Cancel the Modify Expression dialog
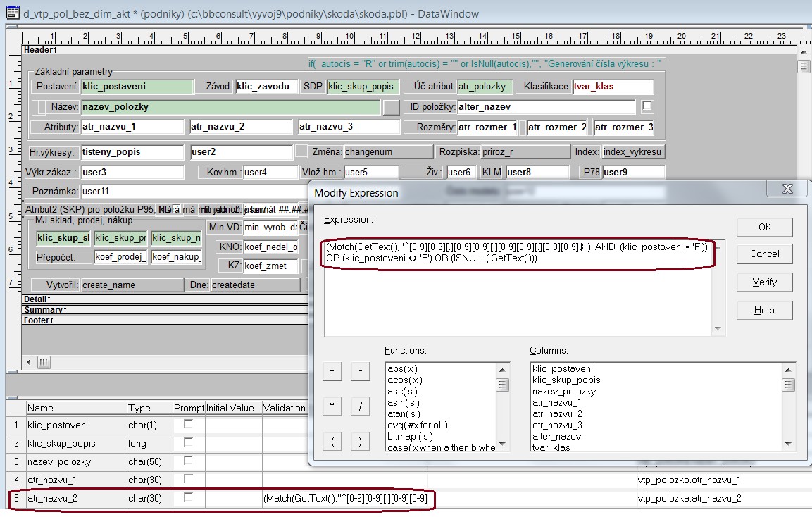Image resolution: width=812 pixels, height=517 pixels. tap(764, 254)
